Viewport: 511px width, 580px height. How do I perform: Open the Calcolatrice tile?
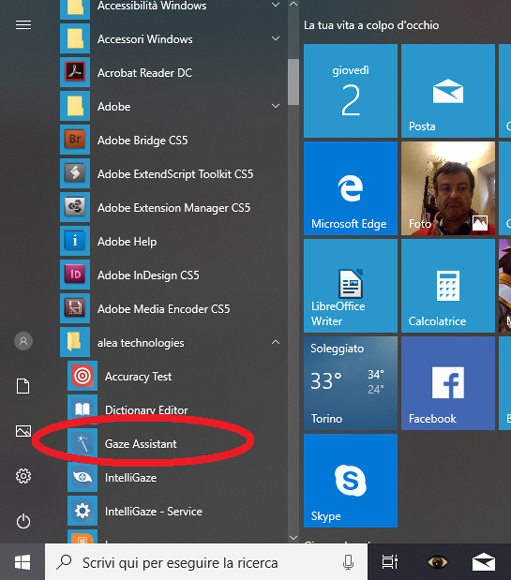pyautogui.click(x=448, y=286)
